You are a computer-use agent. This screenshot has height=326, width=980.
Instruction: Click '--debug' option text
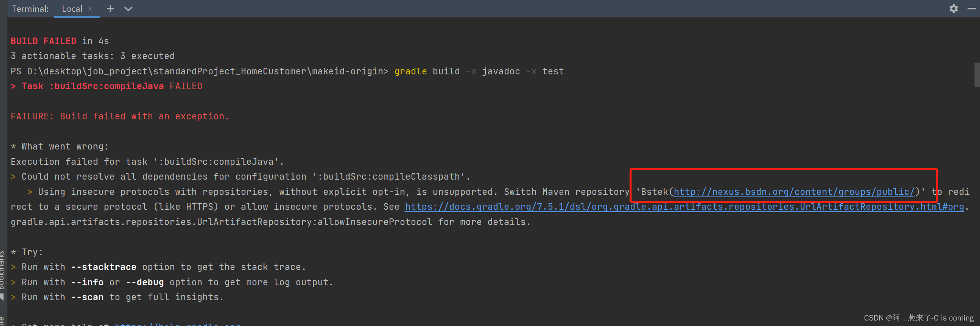coord(145,282)
